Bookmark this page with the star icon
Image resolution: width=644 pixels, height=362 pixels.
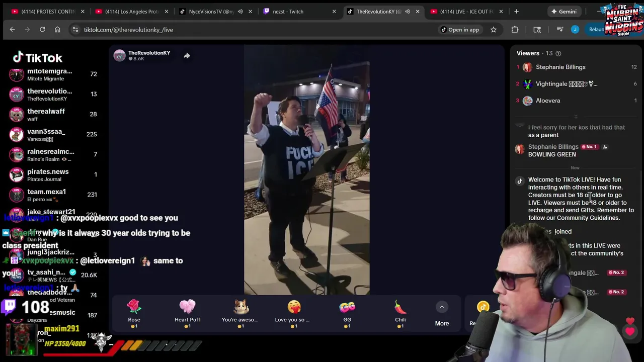click(x=494, y=30)
